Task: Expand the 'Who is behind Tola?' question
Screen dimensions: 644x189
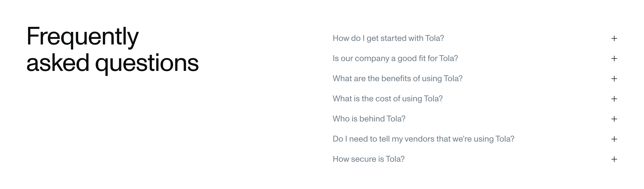Action: [x=369, y=119]
